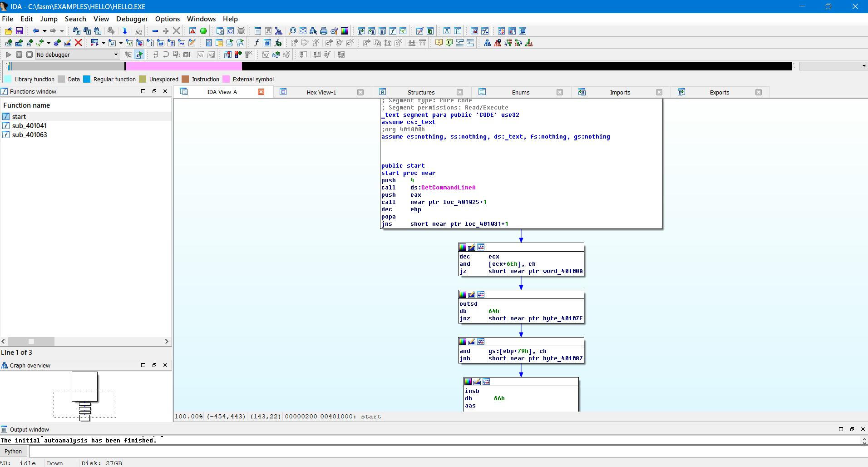Open the 'No debugger' selection dropdown
The height and width of the screenshot is (467, 868).
tap(78, 55)
